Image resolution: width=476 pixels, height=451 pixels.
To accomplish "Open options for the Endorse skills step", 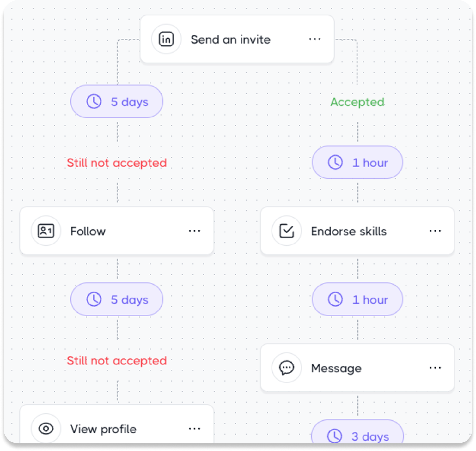I will coord(435,231).
